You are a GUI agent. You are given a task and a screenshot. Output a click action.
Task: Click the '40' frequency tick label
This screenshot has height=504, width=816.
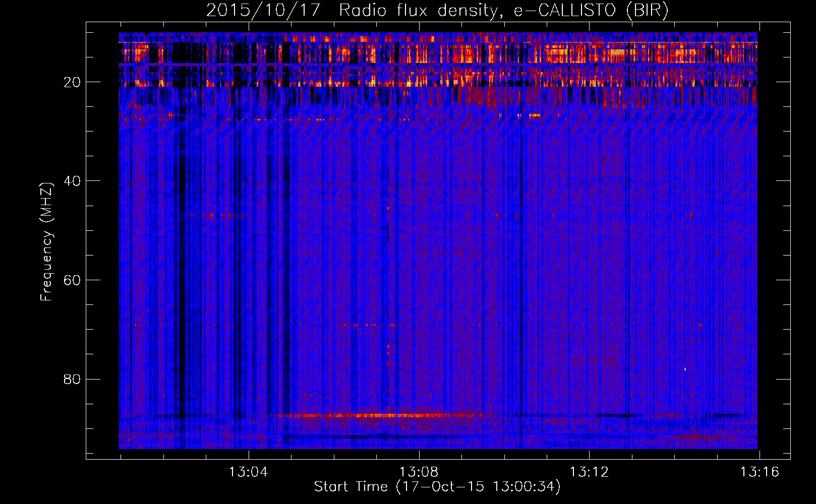pos(72,181)
